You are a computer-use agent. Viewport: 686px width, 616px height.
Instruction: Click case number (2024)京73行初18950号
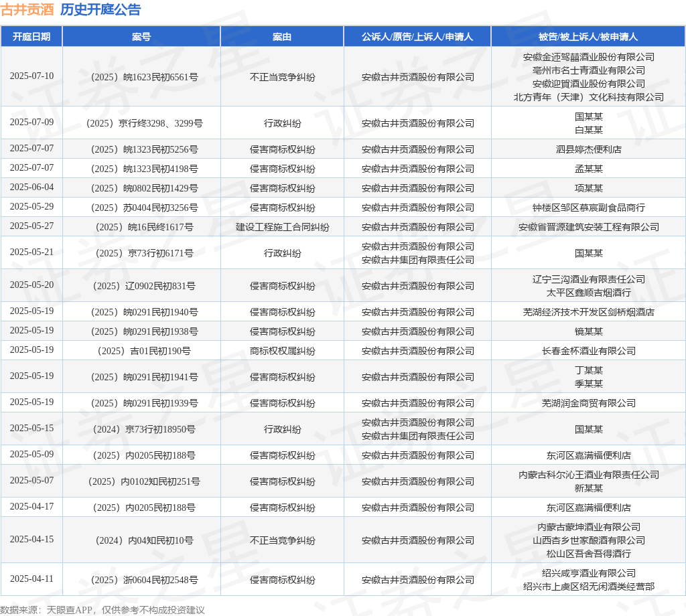point(145,429)
